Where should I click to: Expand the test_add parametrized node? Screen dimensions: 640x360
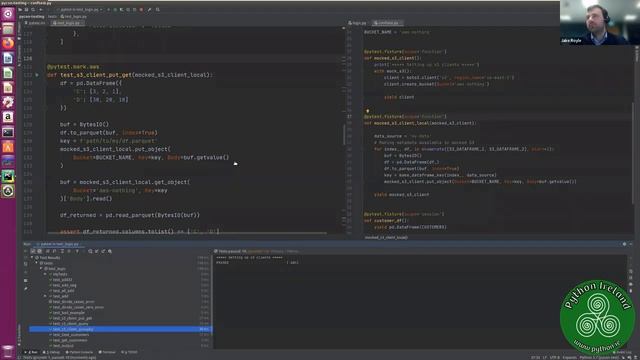point(45,296)
